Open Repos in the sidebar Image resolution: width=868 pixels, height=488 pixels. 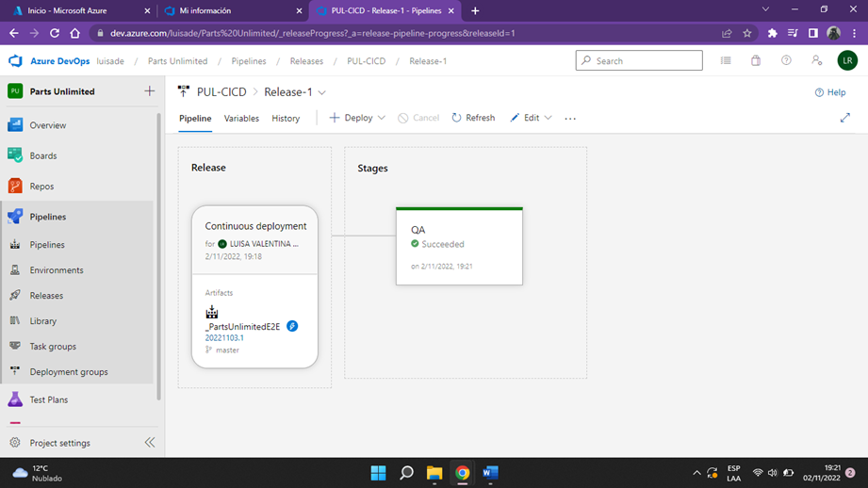point(41,186)
